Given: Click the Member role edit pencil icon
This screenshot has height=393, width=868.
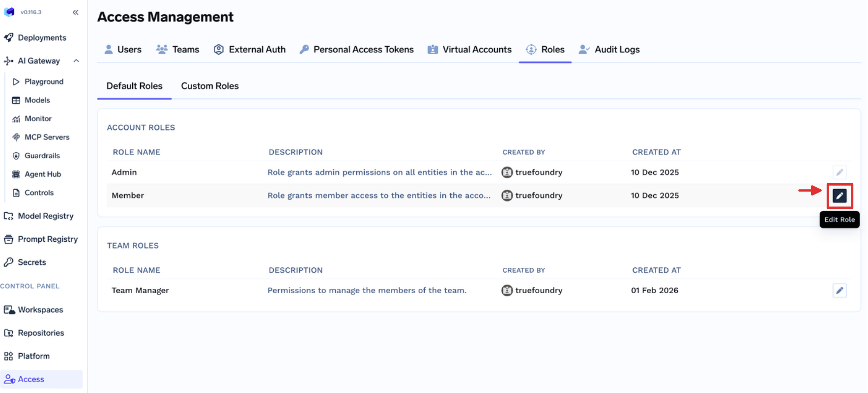Looking at the screenshot, I should point(839,196).
